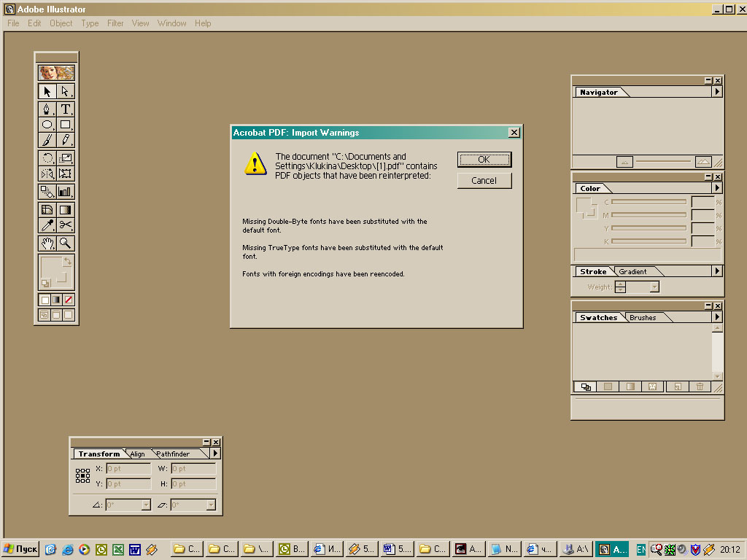
Task: Switch to Full Screen Mode with Menu Bar
Action: point(56,315)
